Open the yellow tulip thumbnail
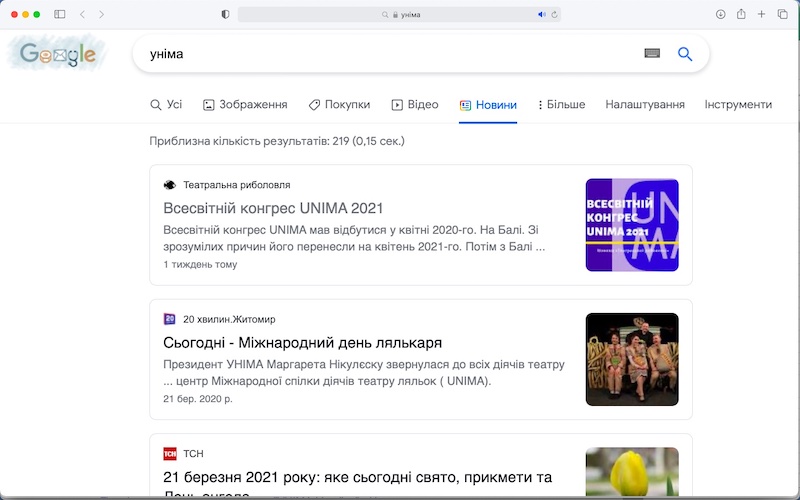The height and width of the screenshot is (500, 800). [632, 471]
